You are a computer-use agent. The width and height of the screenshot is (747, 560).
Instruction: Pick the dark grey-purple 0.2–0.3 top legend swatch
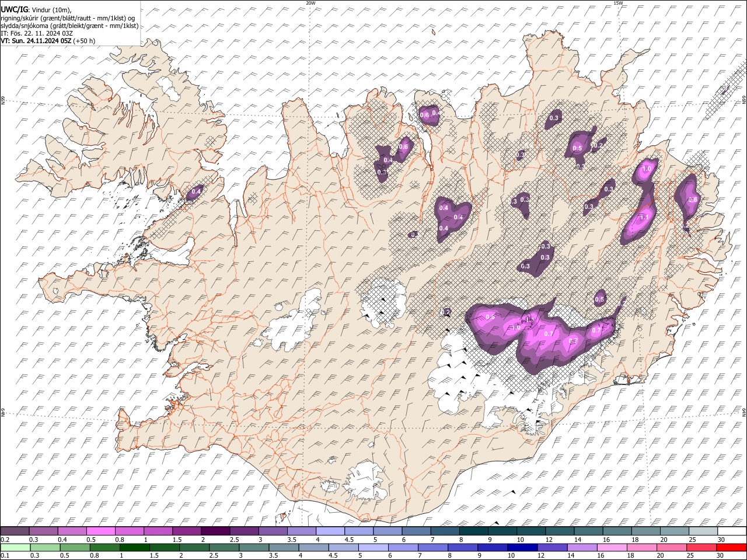[x=15, y=531]
